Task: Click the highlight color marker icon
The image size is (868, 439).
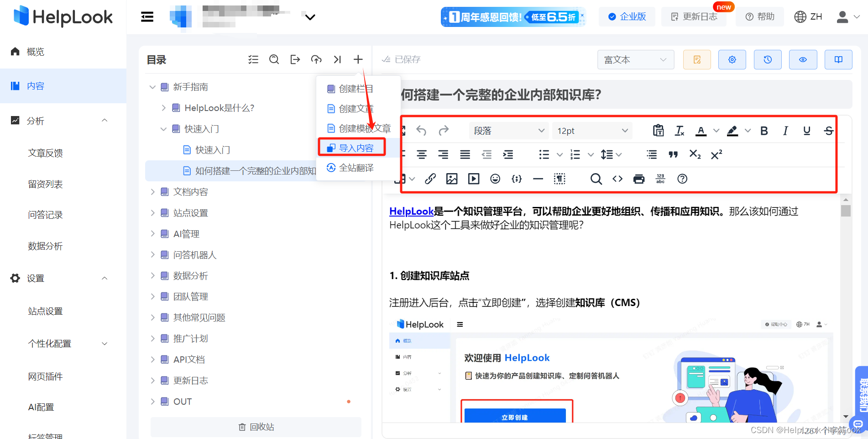Action: [x=732, y=131]
